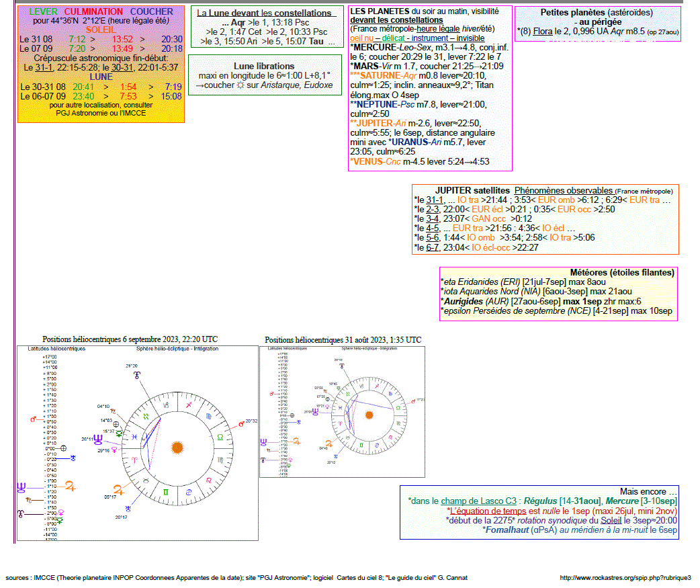This screenshot has height=588, width=700.
Task: Open the Flora asteroid link
Action: [542, 32]
